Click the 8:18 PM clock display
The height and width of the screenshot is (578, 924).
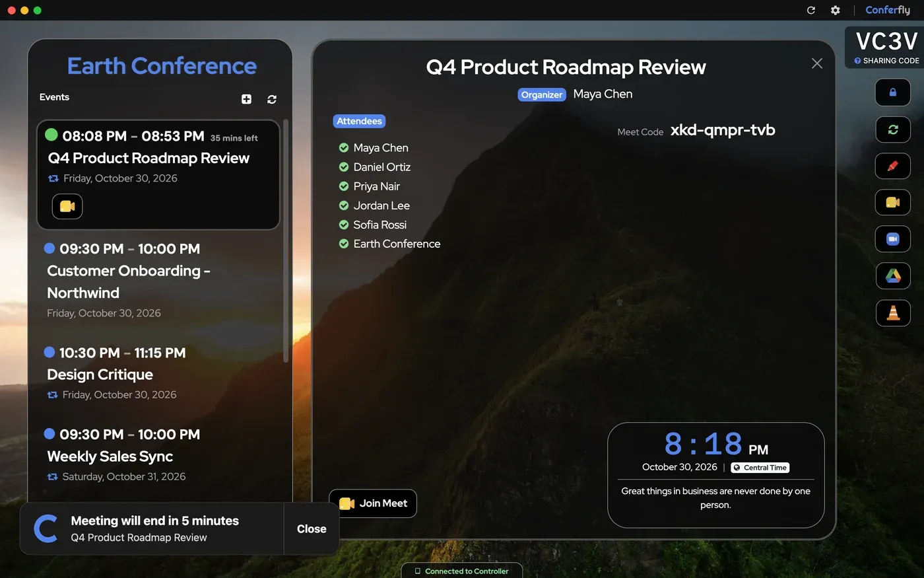[716, 445]
